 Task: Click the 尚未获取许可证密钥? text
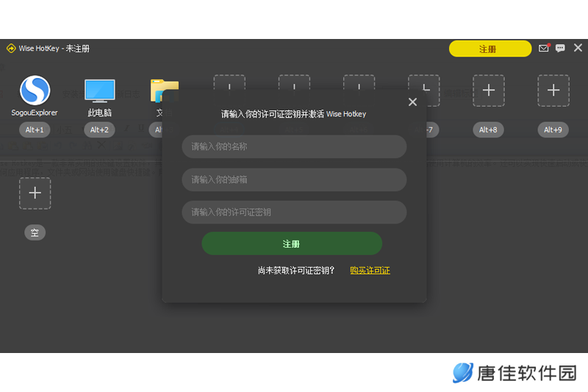(x=296, y=271)
